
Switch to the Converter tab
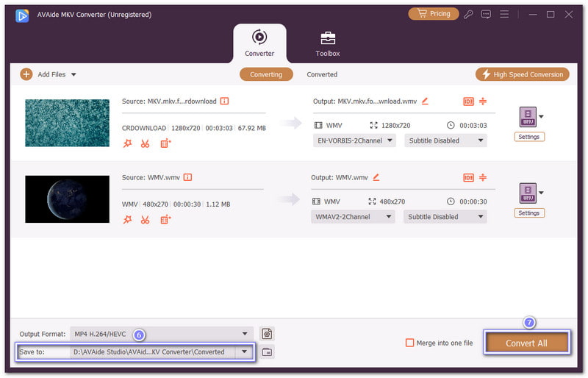259,43
